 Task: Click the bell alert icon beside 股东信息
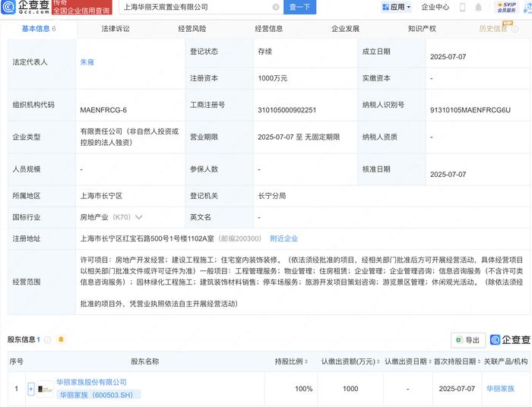tap(61, 339)
